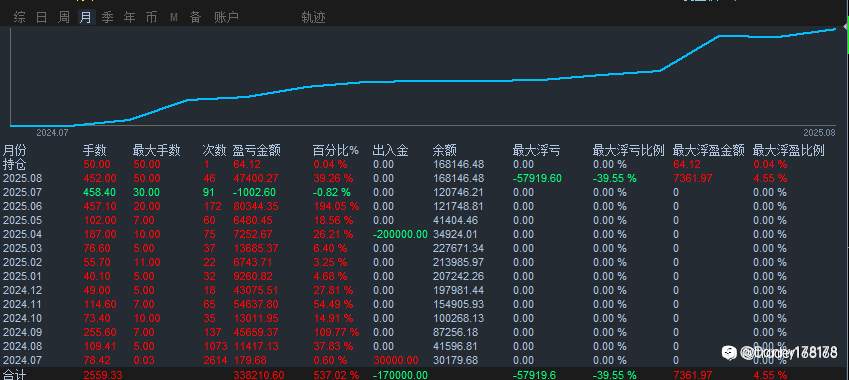
Task: Click the -170000.00 total deposit cell
Action: 400,375
